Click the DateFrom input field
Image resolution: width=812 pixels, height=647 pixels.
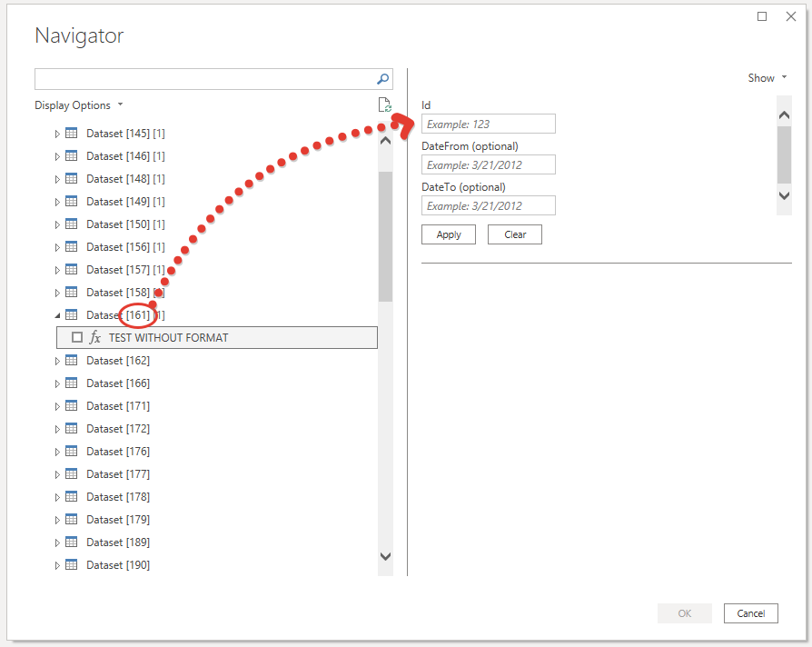click(489, 164)
